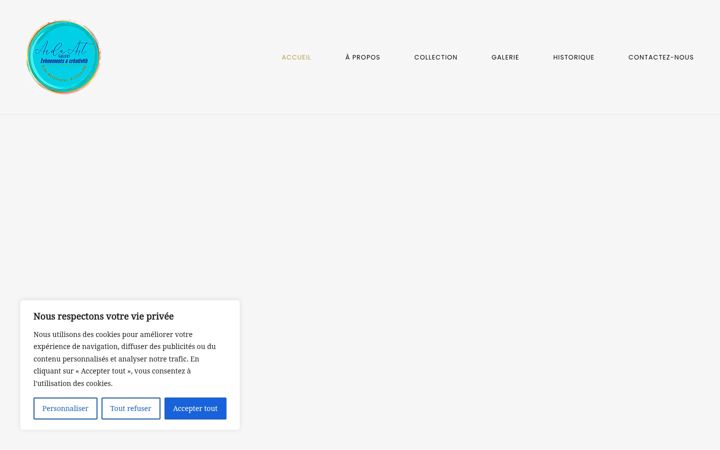Refuse all cookies with Tout refuser
Image resolution: width=720 pixels, height=450 pixels.
(x=131, y=408)
